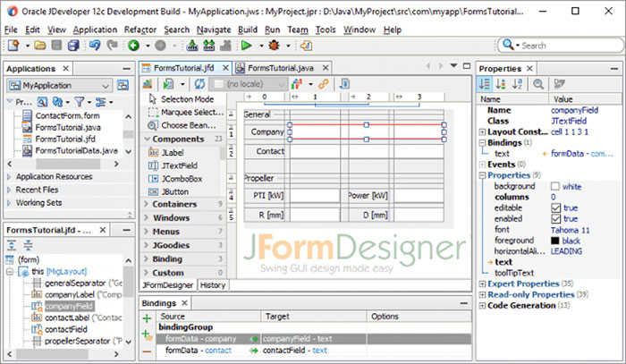Expand the Layout Constraints property group
This screenshot has width=626, height=364.
482,132
